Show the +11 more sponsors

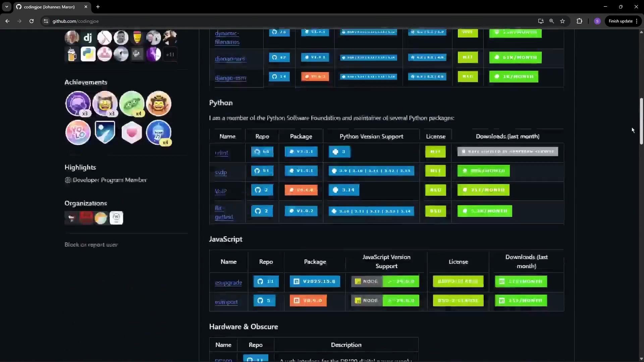170,54
